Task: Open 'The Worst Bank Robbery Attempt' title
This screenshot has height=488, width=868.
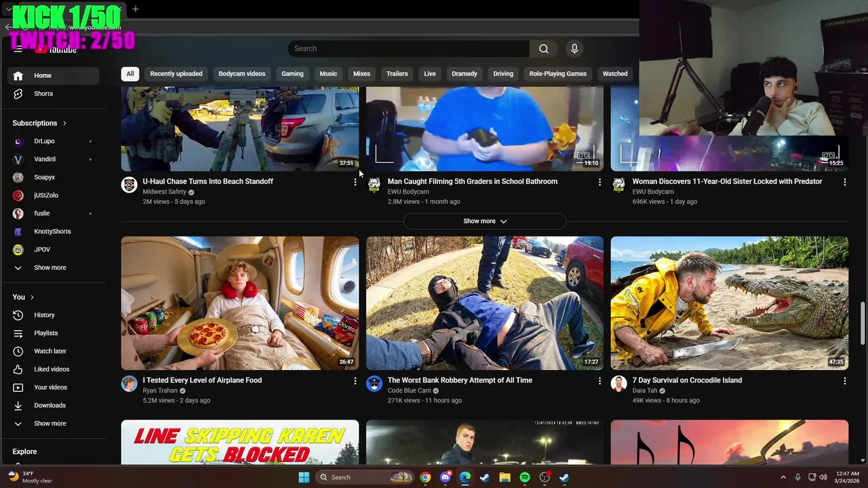Action: 460,380
